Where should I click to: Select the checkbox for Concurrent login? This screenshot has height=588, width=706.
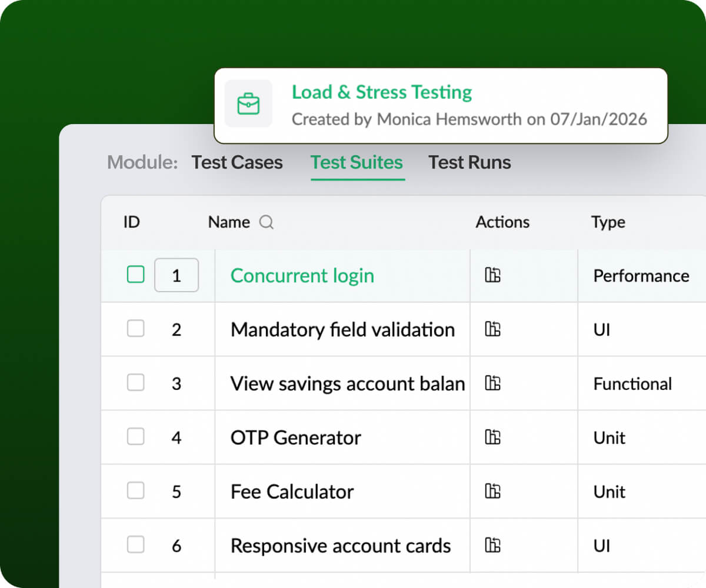click(135, 275)
